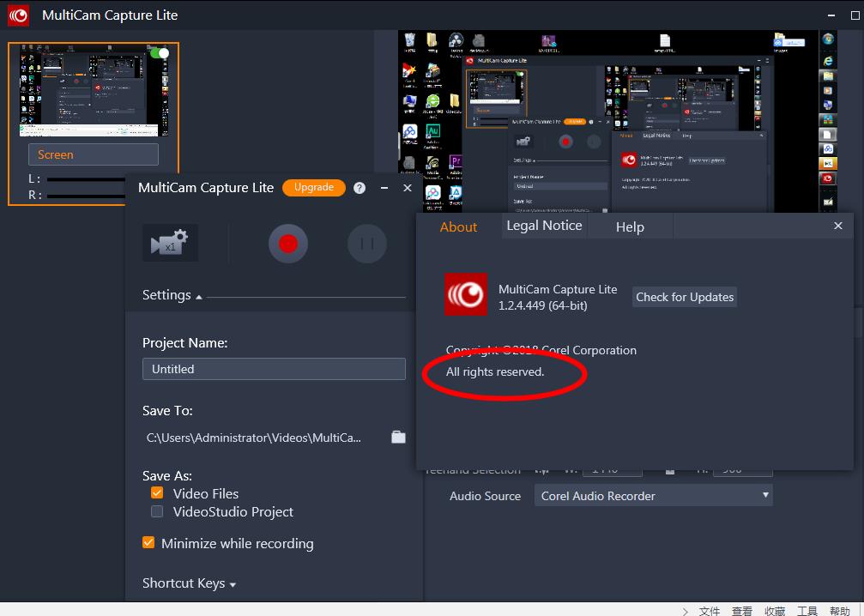Click the Save As label
Screen dimensions: 864x616
click(x=167, y=476)
